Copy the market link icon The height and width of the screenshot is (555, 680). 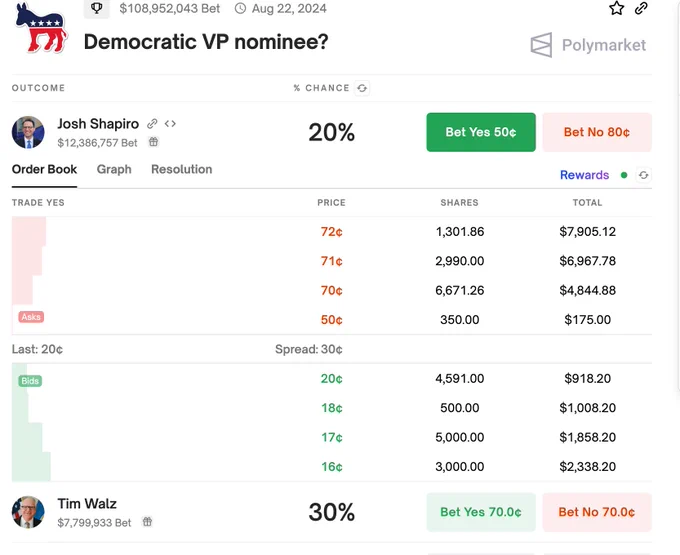pyautogui.click(x=641, y=8)
